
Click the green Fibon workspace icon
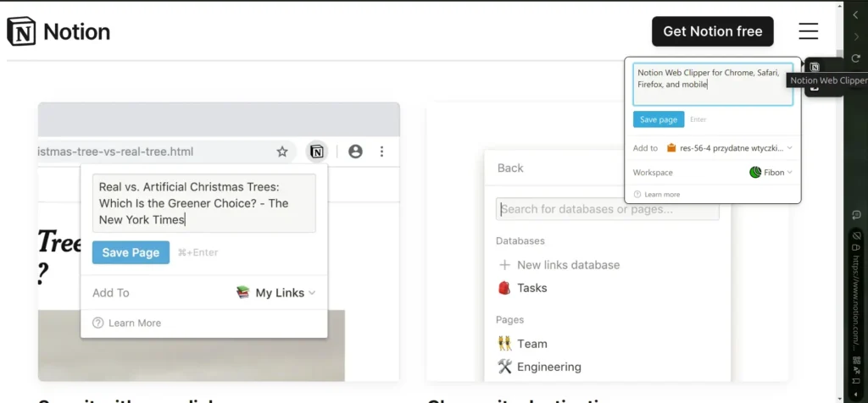[x=755, y=173]
